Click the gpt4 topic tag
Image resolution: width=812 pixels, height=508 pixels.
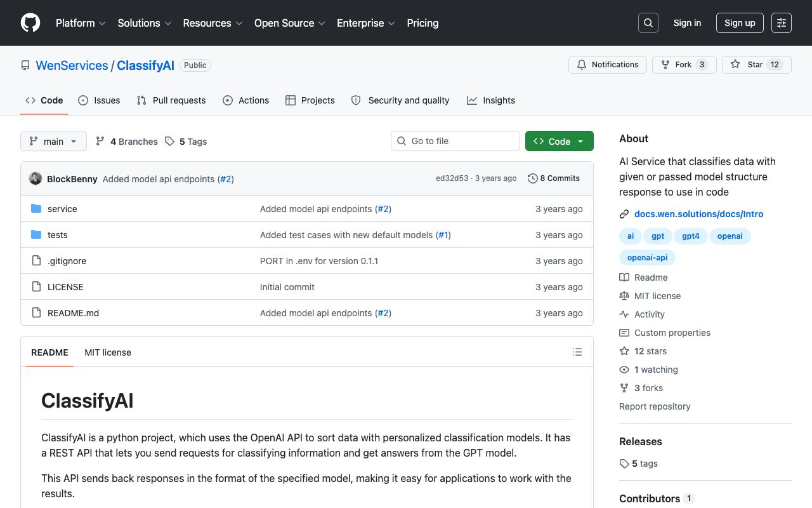pyautogui.click(x=691, y=236)
